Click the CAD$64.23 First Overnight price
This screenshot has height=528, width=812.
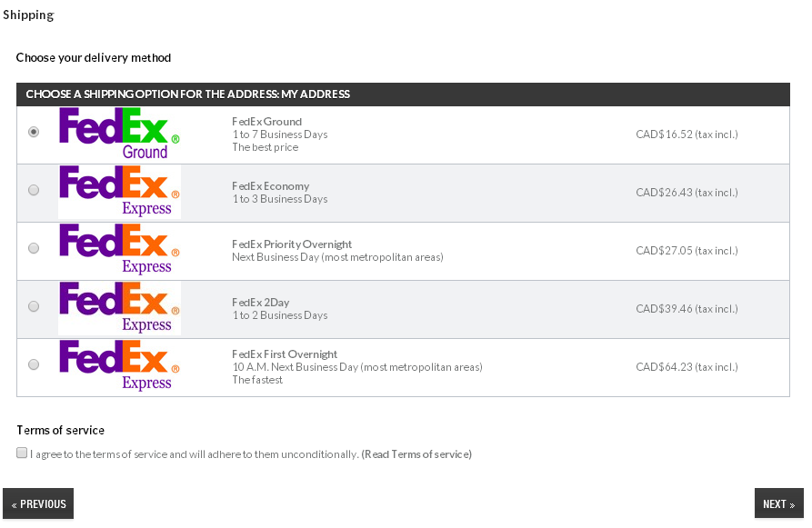point(687,367)
